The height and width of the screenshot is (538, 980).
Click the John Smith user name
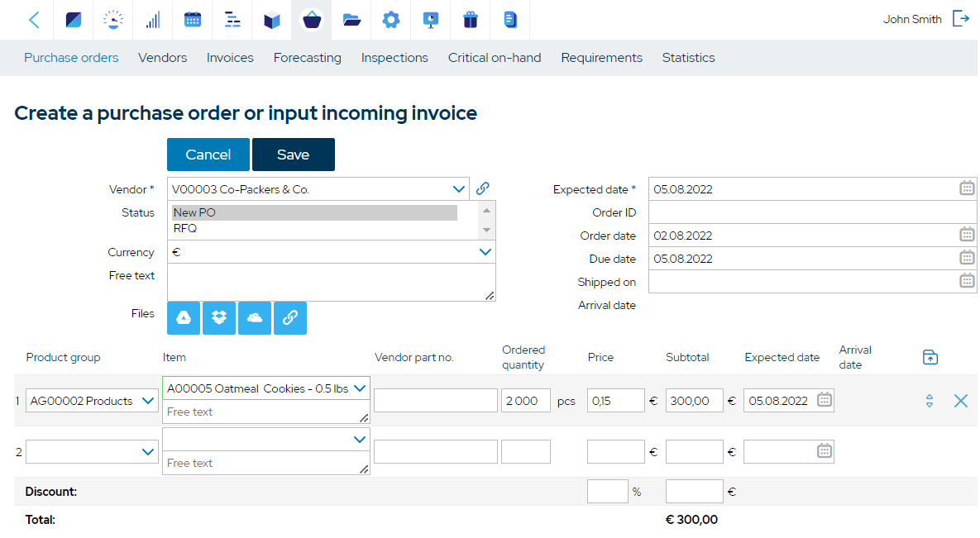(x=912, y=19)
